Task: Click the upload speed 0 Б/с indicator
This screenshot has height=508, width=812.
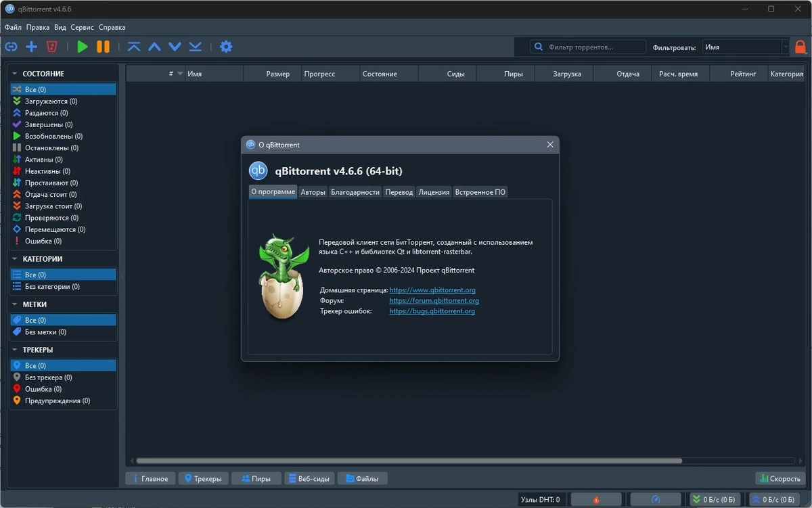Action: click(x=773, y=499)
